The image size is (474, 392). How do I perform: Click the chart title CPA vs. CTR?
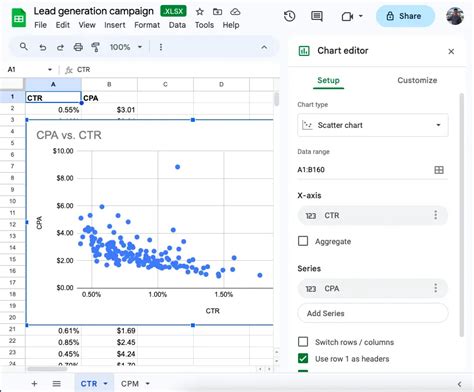point(69,135)
